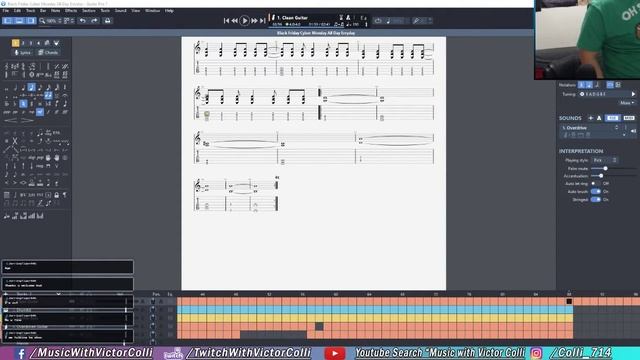
Task: Add a new sound with the plus icon
Action: coord(591,118)
